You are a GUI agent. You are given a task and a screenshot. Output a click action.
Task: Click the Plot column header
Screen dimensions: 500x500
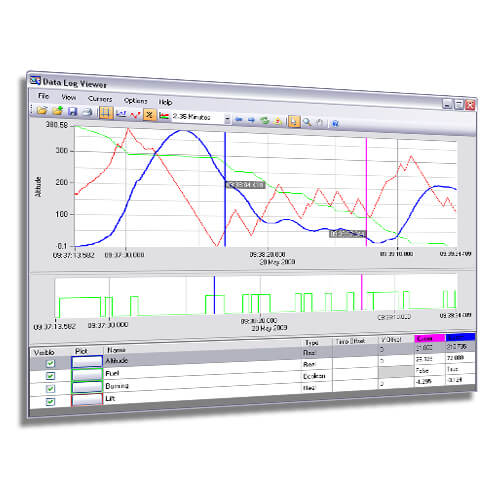click(x=81, y=351)
